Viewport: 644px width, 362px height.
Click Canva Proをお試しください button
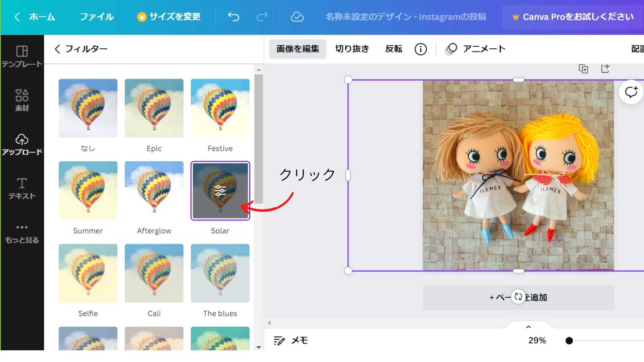point(573,17)
